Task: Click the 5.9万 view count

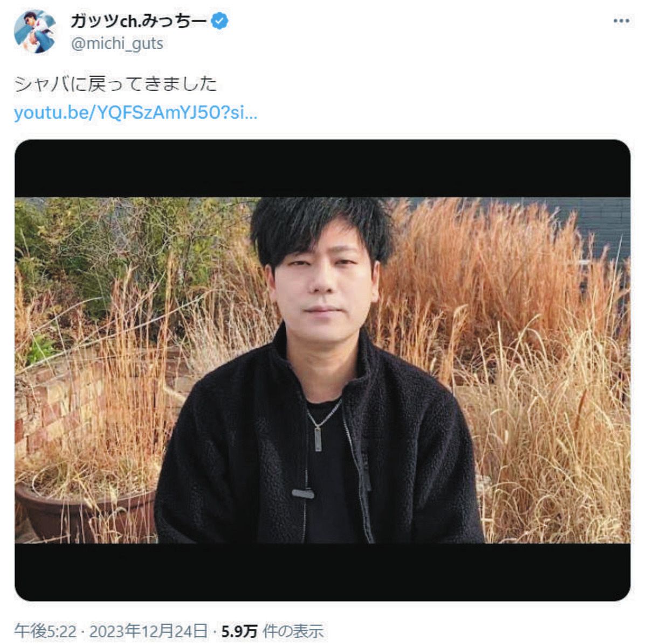Action: pyautogui.click(x=239, y=631)
